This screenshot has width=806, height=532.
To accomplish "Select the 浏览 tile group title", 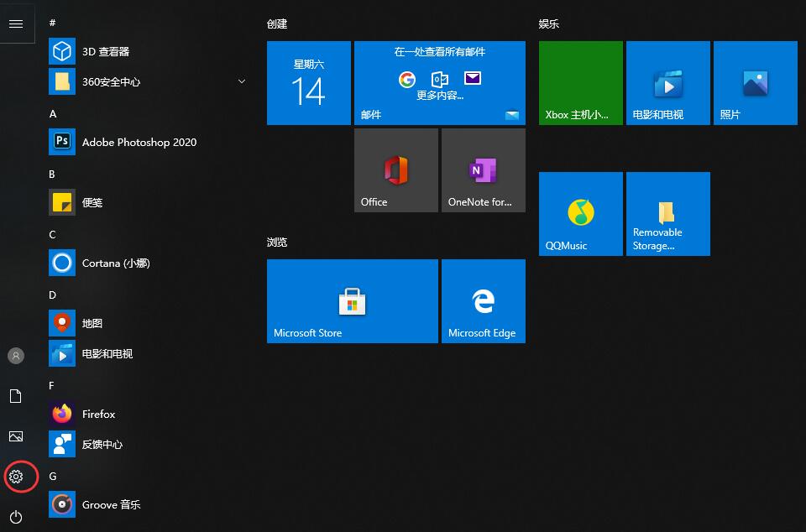I will (x=277, y=242).
